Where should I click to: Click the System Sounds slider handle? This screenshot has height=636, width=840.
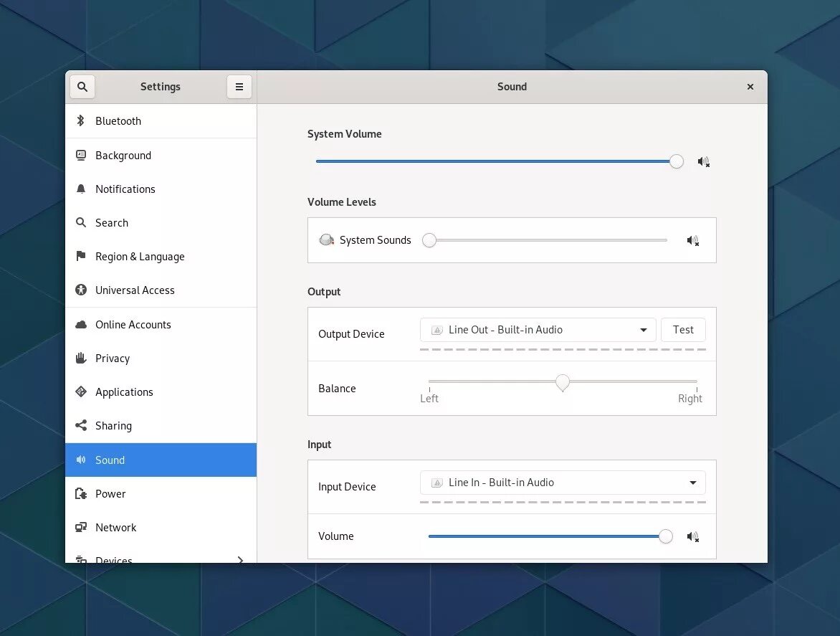point(429,241)
